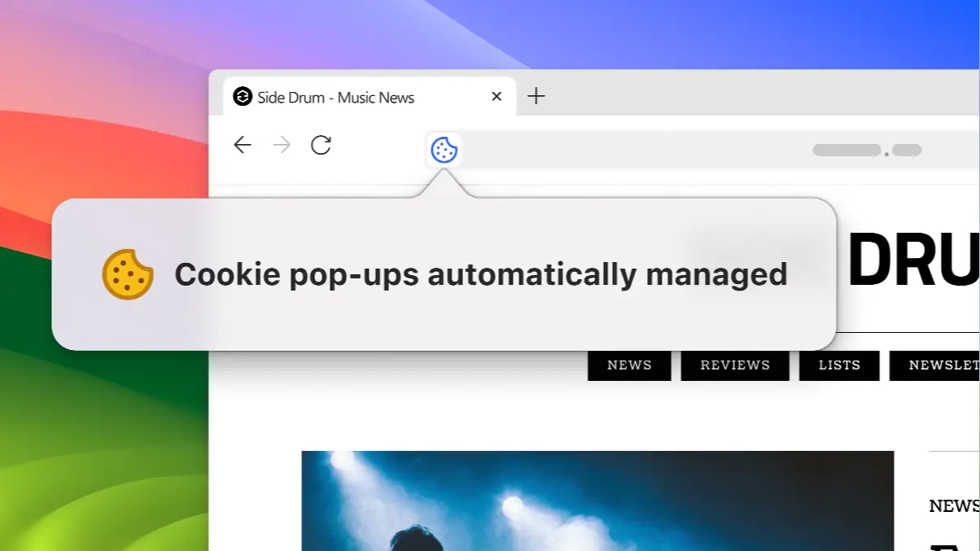Image resolution: width=980 pixels, height=551 pixels.
Task: Open the REVIEWS section of the site
Action: pyautogui.click(x=735, y=365)
